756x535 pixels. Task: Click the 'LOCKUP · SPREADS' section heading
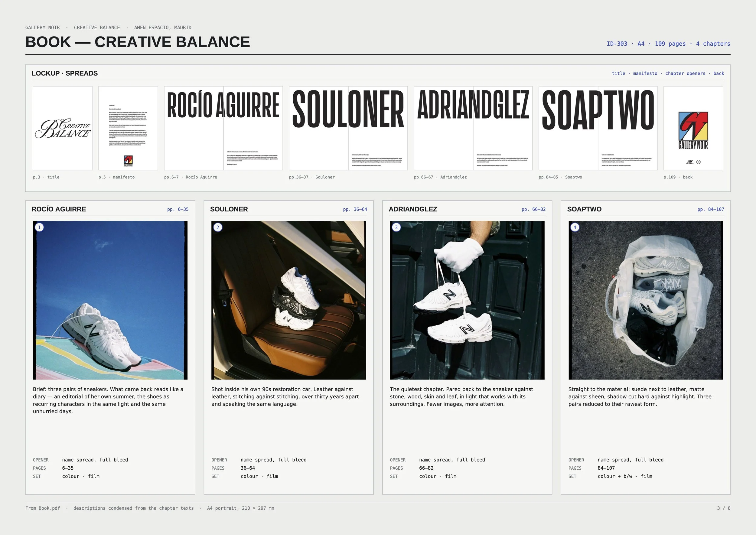pyautogui.click(x=65, y=73)
